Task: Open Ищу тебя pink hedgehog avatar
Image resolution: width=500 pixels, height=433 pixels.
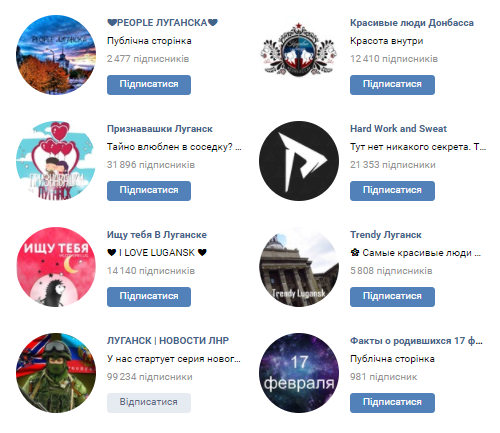Action: [x=56, y=267]
